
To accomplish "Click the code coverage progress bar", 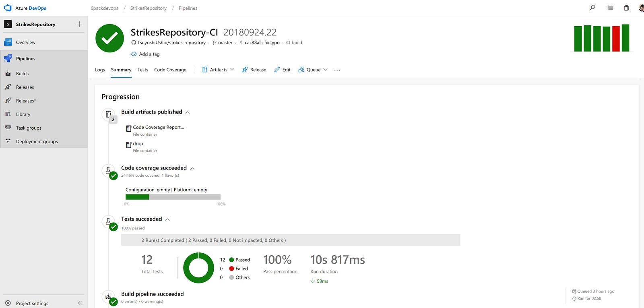I will 173,197.
